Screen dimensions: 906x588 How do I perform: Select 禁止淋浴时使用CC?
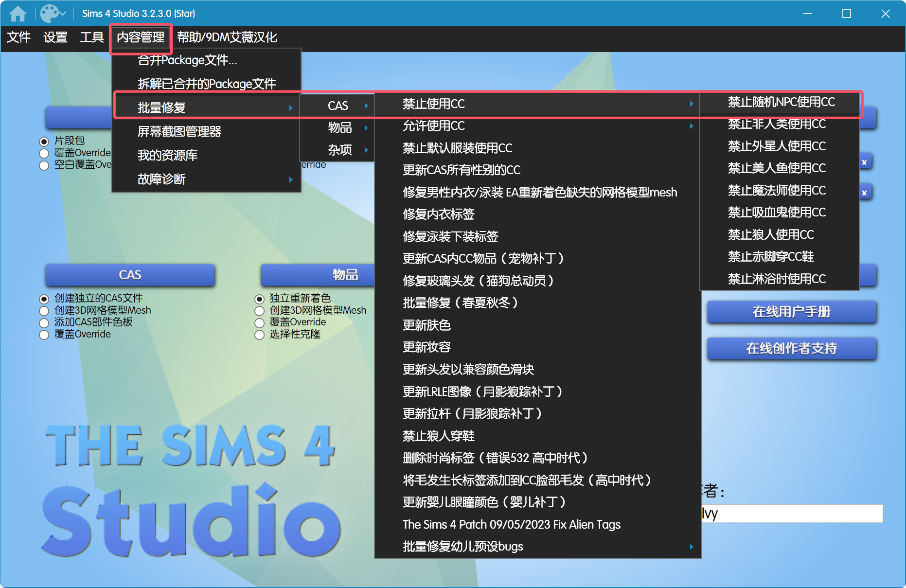click(x=780, y=279)
